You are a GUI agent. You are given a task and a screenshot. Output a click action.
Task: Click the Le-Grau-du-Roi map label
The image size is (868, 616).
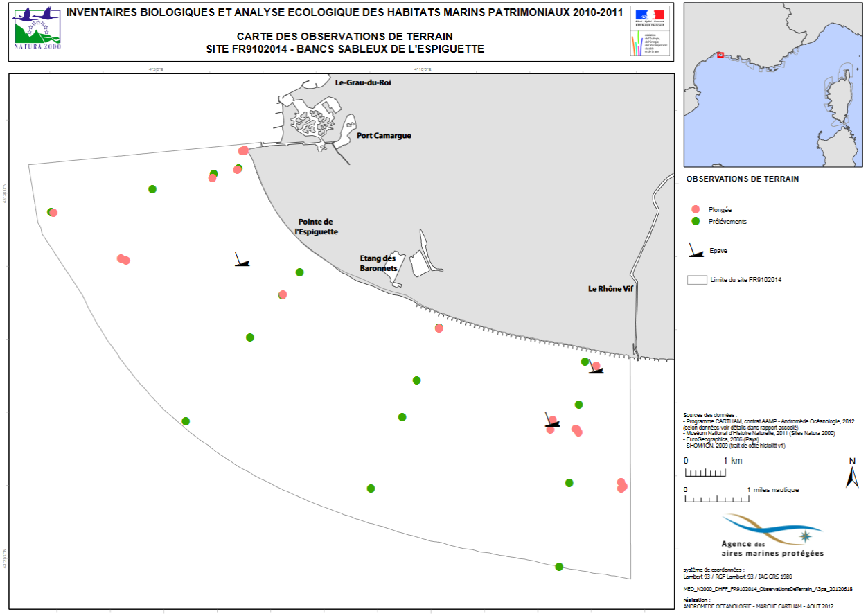(364, 82)
